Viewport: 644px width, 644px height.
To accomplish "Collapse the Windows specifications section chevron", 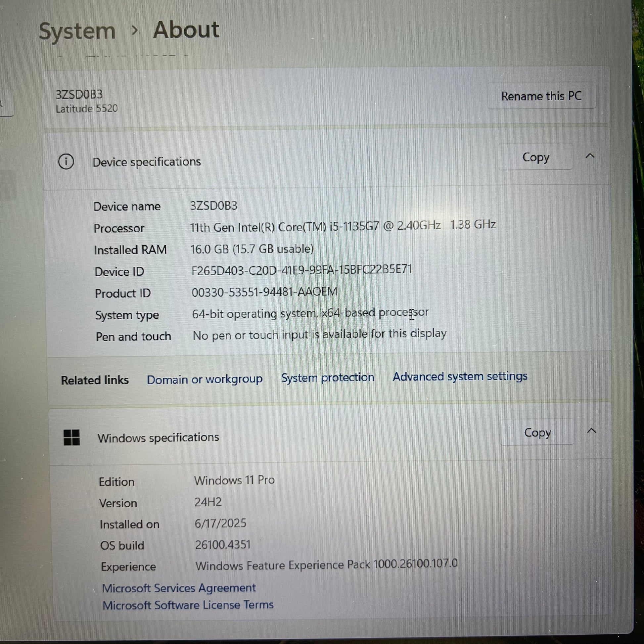I will [x=591, y=431].
